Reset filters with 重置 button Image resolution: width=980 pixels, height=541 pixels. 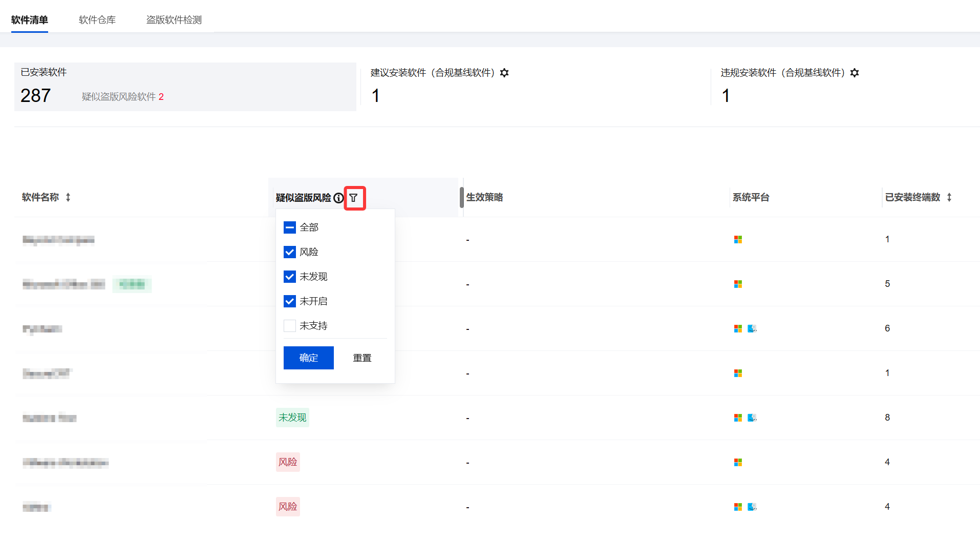click(x=362, y=358)
